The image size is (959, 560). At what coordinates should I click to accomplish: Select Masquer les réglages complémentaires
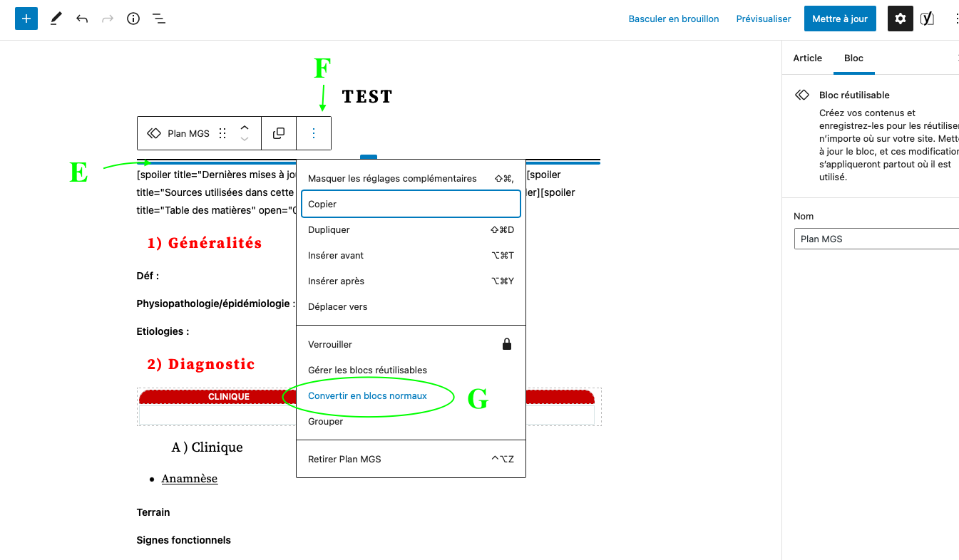411,178
